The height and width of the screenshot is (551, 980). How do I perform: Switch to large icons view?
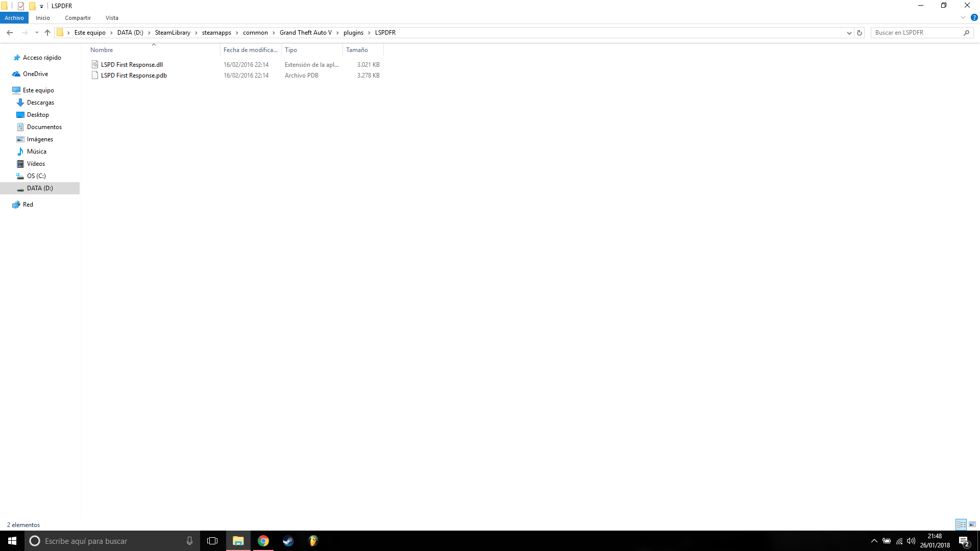972,524
